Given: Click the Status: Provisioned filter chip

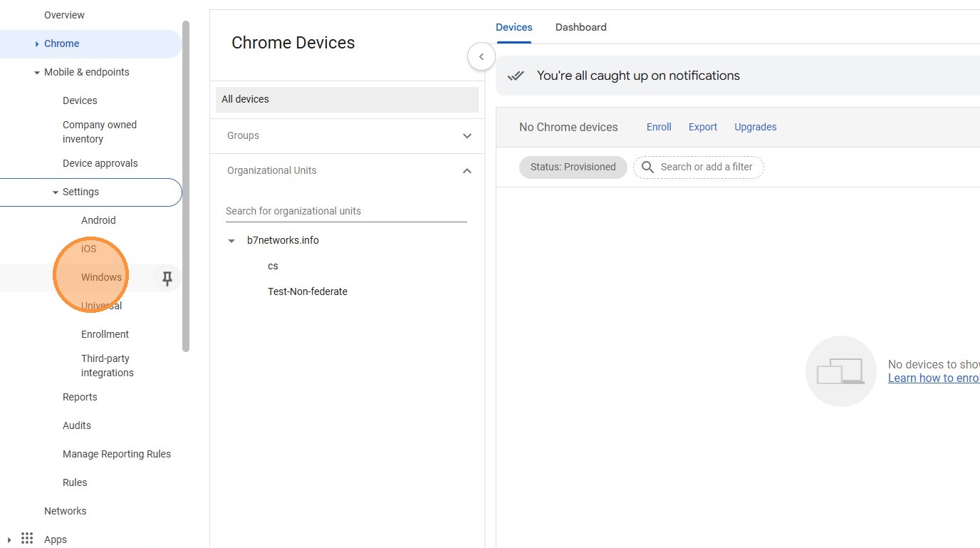Looking at the screenshot, I should [573, 167].
